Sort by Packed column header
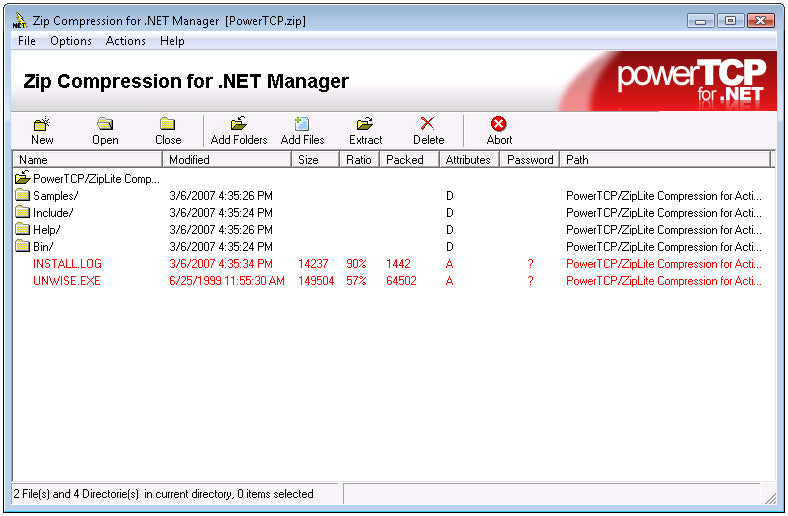 point(410,160)
